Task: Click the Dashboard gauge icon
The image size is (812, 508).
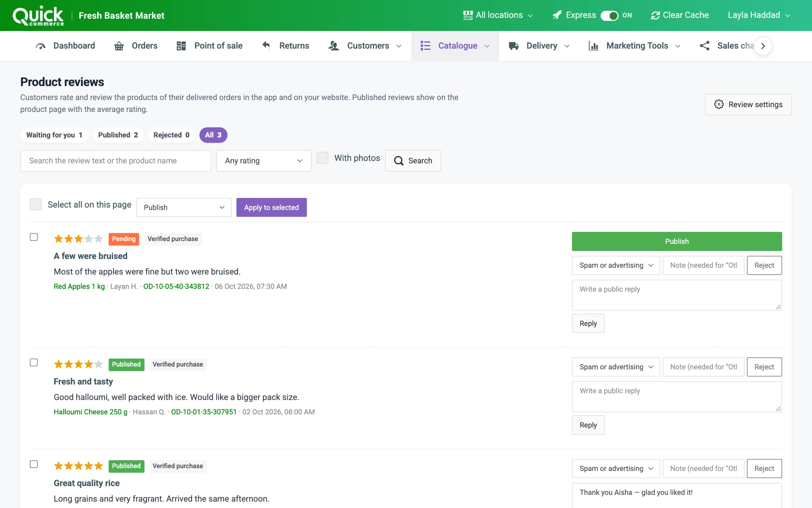Action: [x=41, y=46]
